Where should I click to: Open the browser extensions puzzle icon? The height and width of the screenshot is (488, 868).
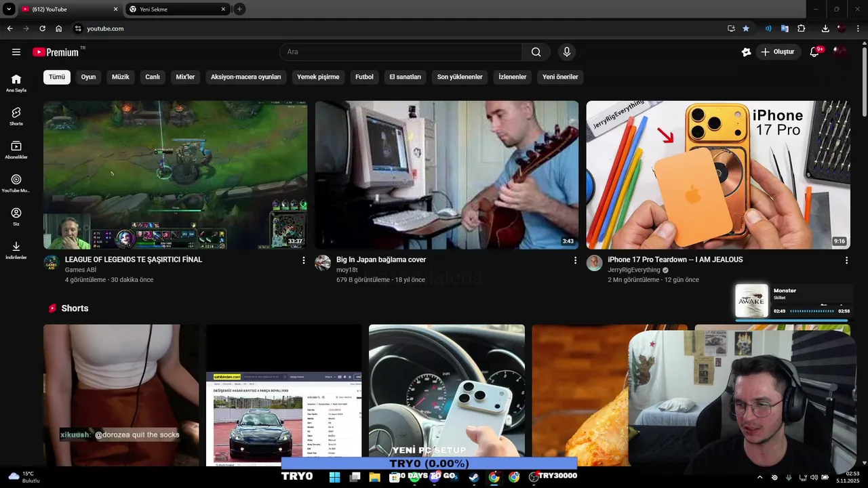802,28
